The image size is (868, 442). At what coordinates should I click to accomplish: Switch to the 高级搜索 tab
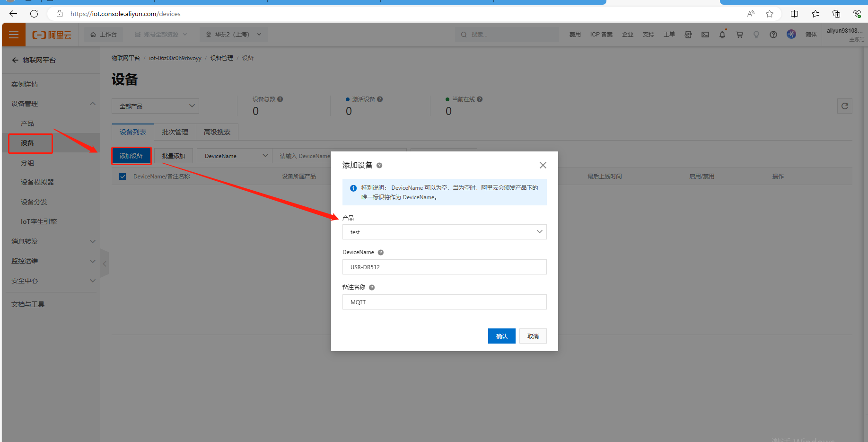(217, 132)
